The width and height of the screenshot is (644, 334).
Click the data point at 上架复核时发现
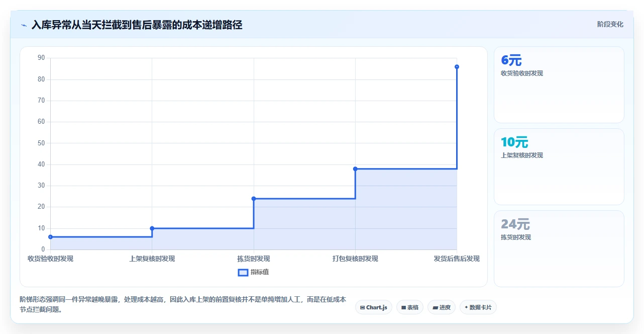click(152, 228)
